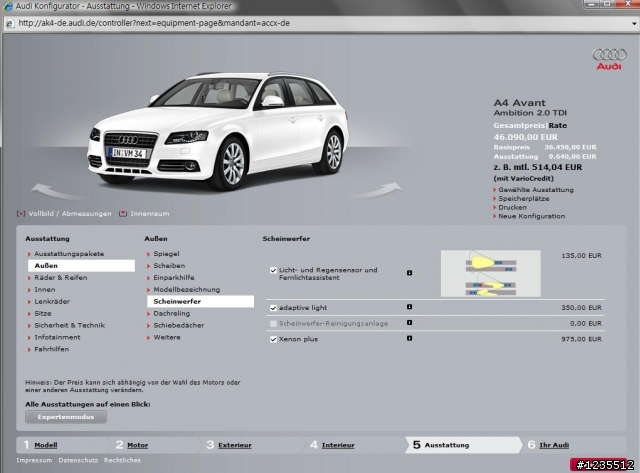640x473 pixels.
Task: Go to step 3 Exterieur
Action: (235, 445)
